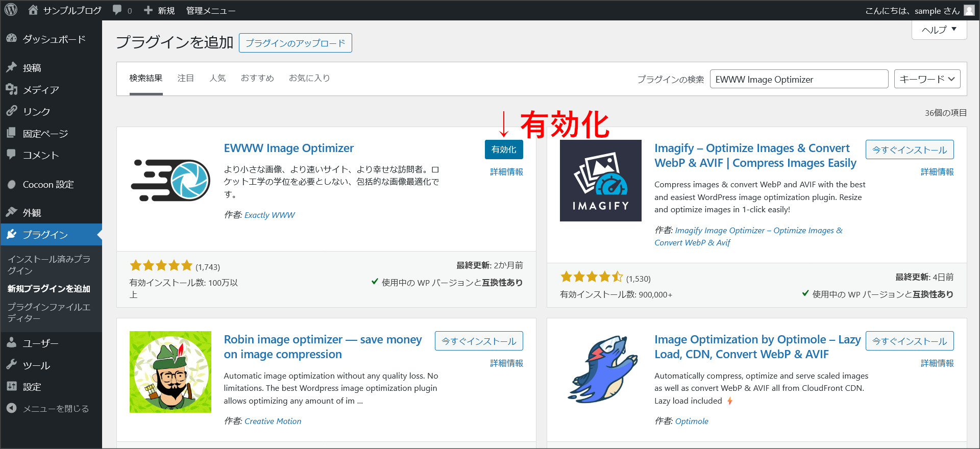The height and width of the screenshot is (449, 980).
Task: Click the プラグインのアップロード button
Action: [x=295, y=43]
